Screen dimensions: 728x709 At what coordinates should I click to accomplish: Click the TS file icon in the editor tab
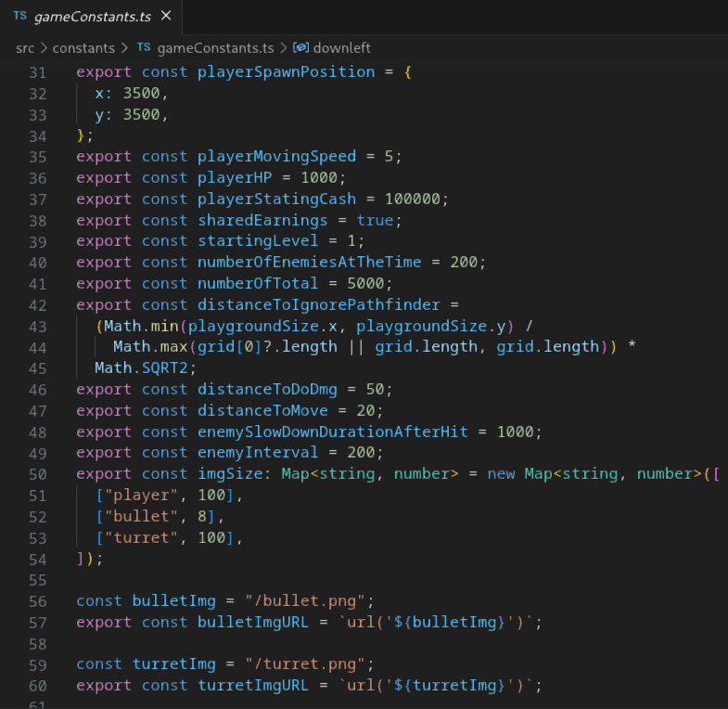tap(19, 17)
